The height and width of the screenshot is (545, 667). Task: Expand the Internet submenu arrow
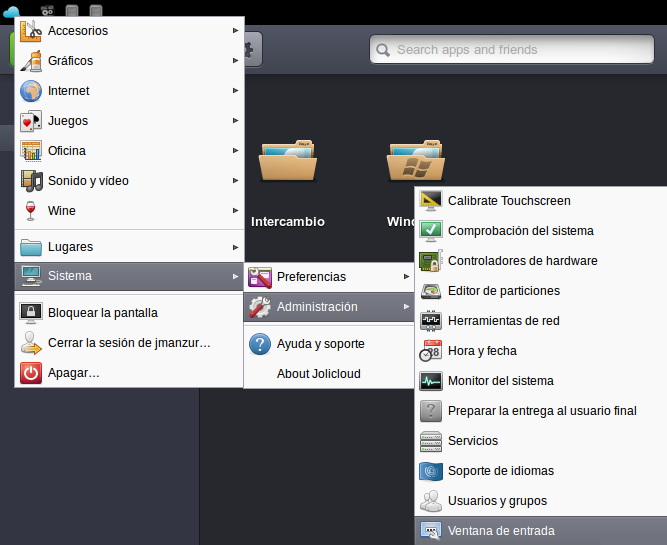click(x=235, y=91)
